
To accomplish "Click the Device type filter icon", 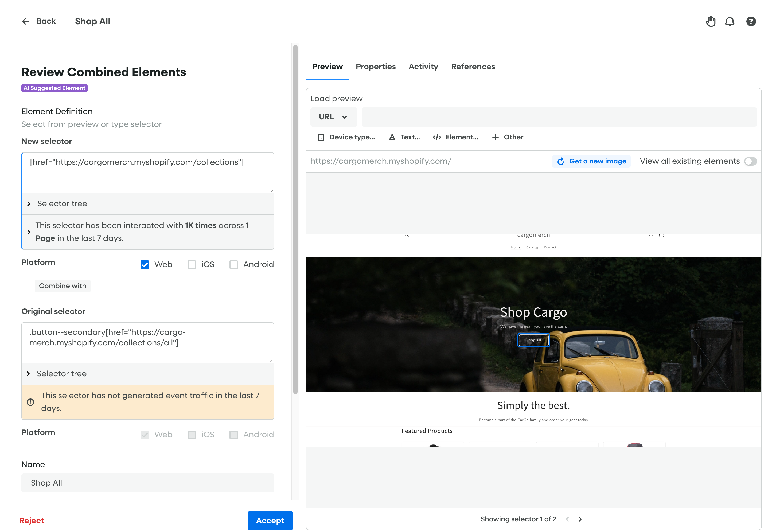I will 321,137.
